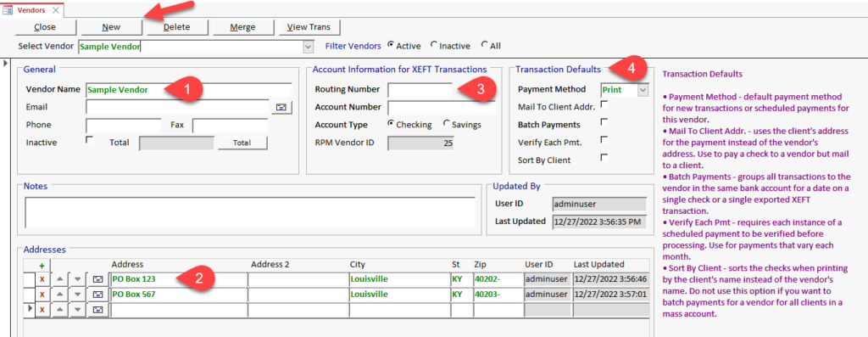Click the down arrow on blank address row
This screenshot has width=868, height=337.
[78, 310]
